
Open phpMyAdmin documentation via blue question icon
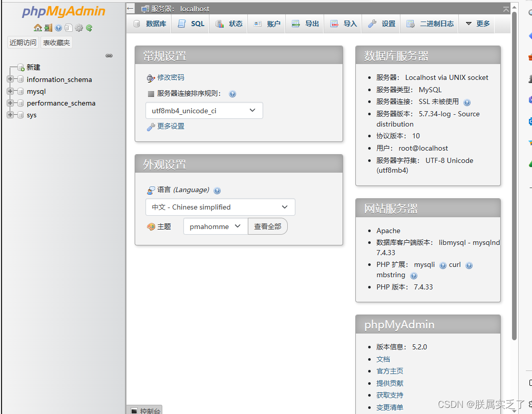59,28
